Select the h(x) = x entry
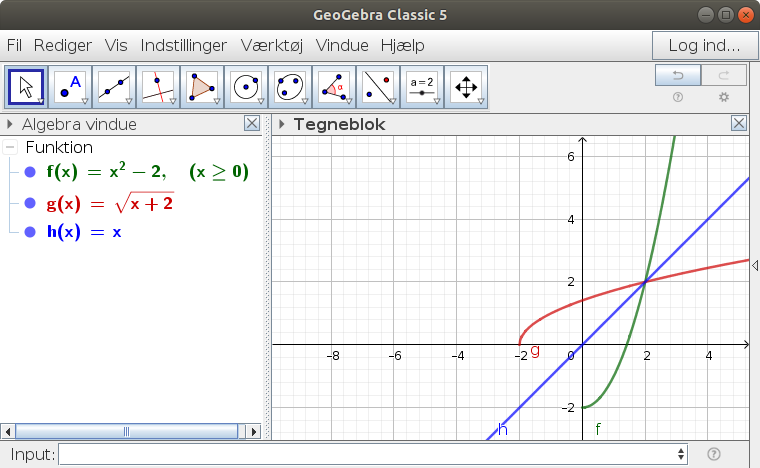 (x=84, y=232)
